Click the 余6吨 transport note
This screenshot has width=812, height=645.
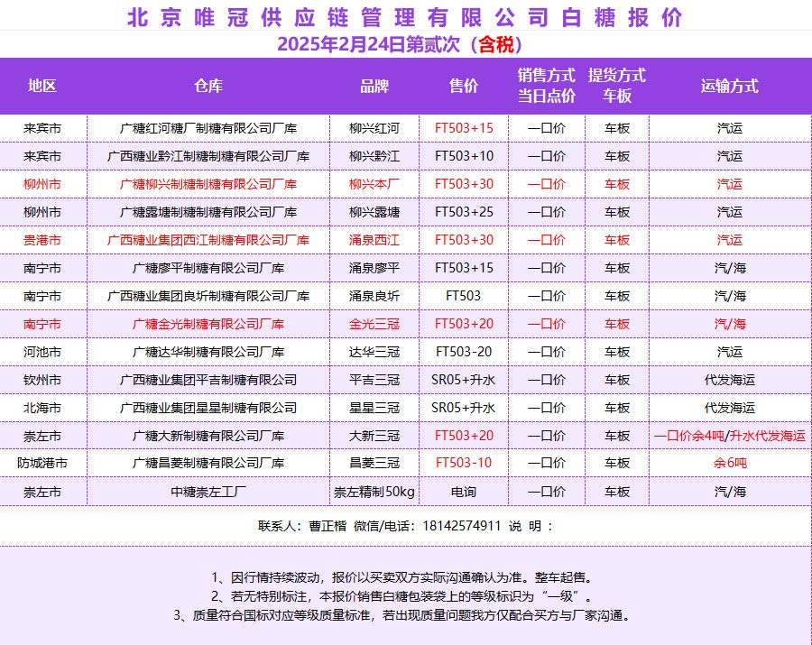click(730, 464)
